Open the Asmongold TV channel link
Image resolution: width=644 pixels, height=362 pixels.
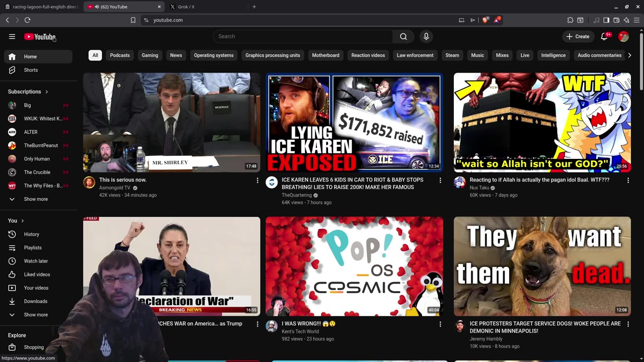coord(115,188)
